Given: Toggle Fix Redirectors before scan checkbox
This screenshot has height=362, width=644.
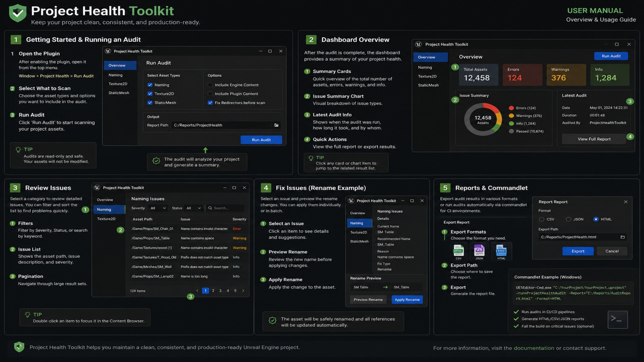Looking at the screenshot, I should click(x=210, y=103).
